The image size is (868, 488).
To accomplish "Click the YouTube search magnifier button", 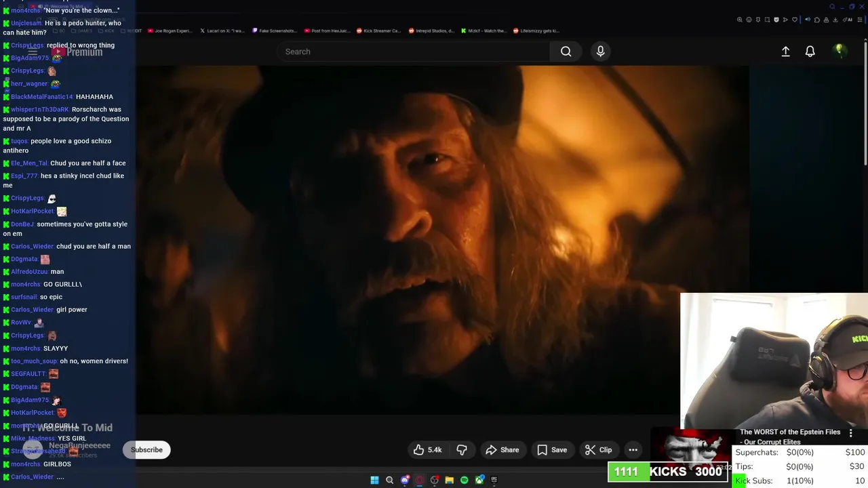I will [x=566, y=52].
